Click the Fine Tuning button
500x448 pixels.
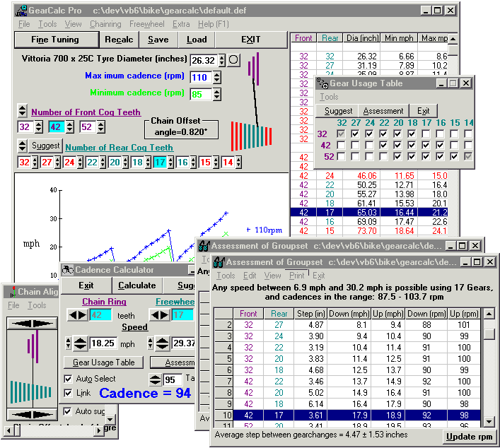point(55,40)
